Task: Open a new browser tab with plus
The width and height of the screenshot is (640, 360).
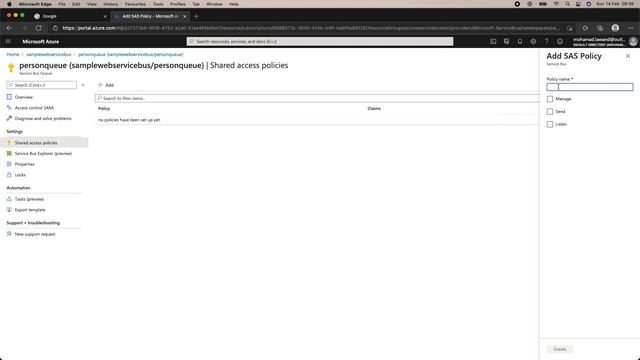Action: (x=196, y=16)
